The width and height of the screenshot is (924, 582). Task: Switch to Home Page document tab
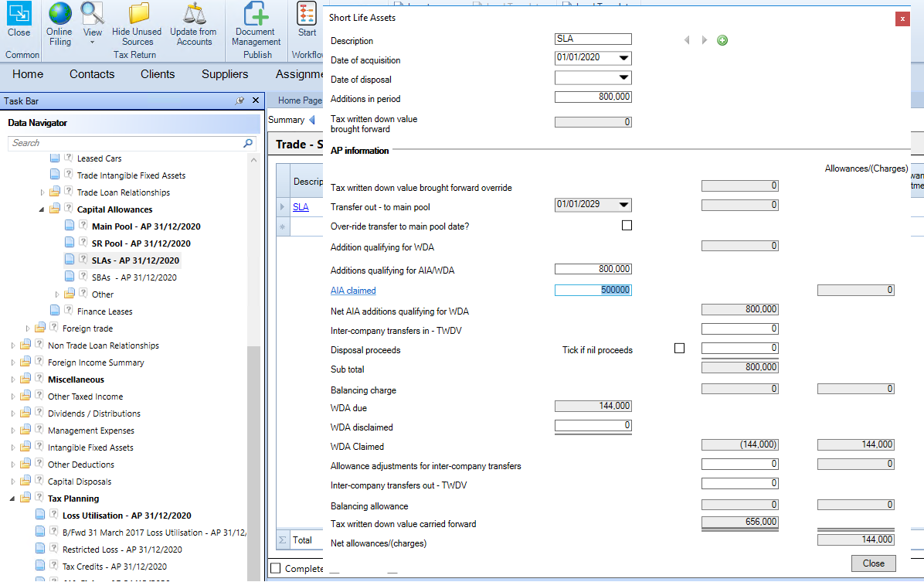(x=299, y=100)
